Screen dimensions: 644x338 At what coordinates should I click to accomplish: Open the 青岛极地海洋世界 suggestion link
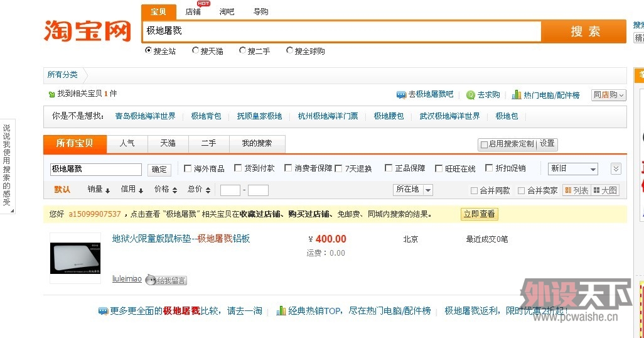click(146, 116)
